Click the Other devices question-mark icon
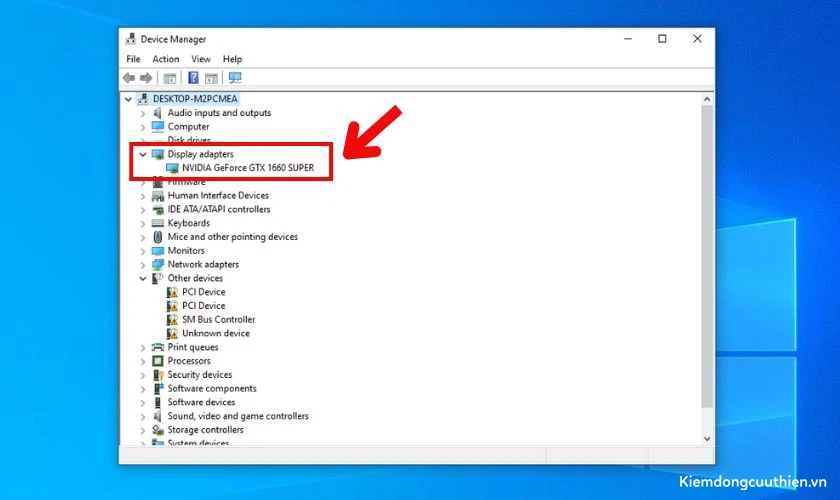 (158, 278)
